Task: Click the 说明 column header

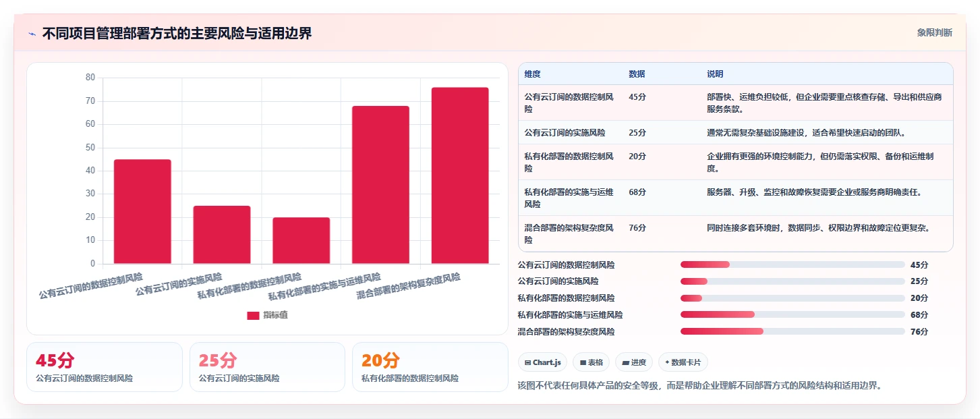Action: (715, 74)
